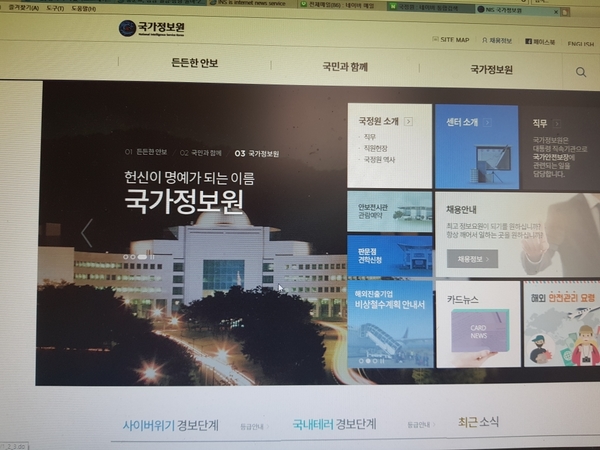The width and height of the screenshot is (600, 450).
Task: Expand the 국정원 소개 arrow button
Action: (408, 122)
